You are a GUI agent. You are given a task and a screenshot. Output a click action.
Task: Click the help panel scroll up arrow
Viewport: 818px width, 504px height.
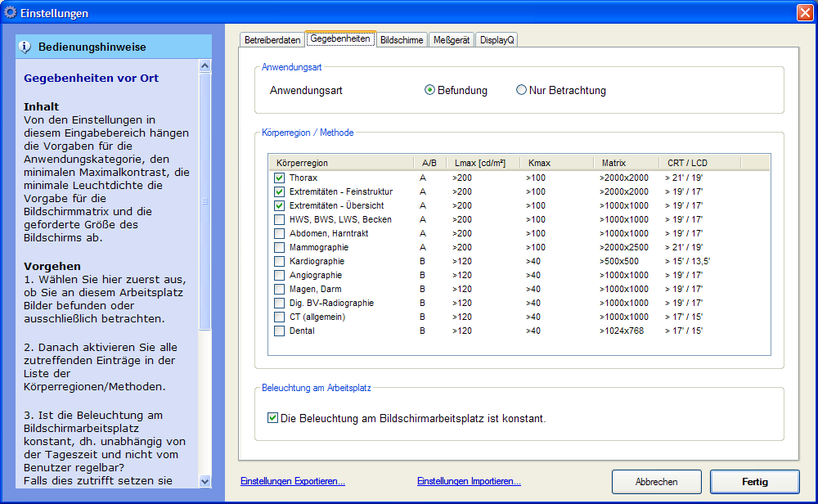tap(205, 65)
